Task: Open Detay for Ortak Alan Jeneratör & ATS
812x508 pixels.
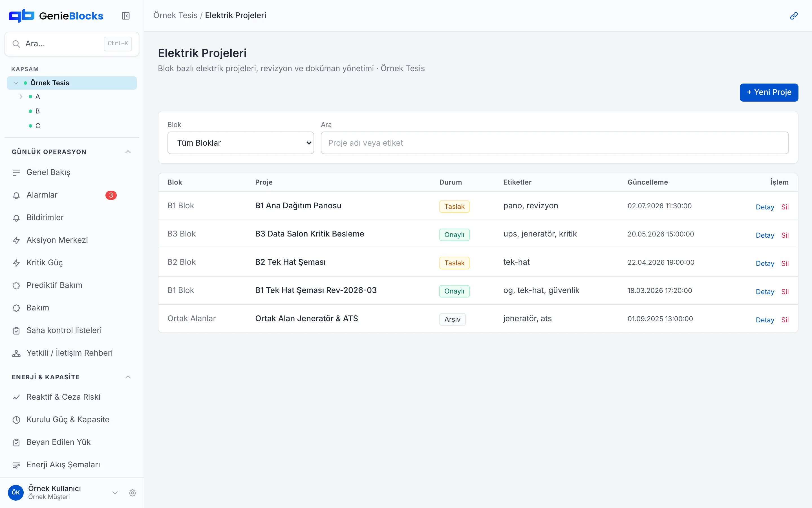Action: point(765,320)
